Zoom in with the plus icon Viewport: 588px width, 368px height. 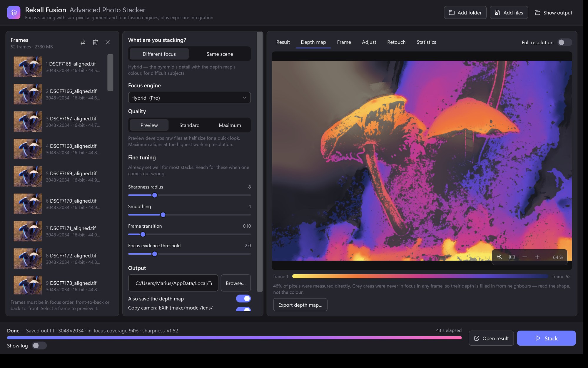(x=537, y=257)
